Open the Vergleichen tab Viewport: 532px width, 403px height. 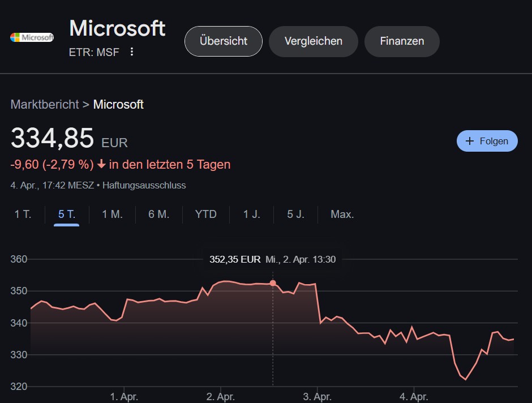pyautogui.click(x=313, y=41)
